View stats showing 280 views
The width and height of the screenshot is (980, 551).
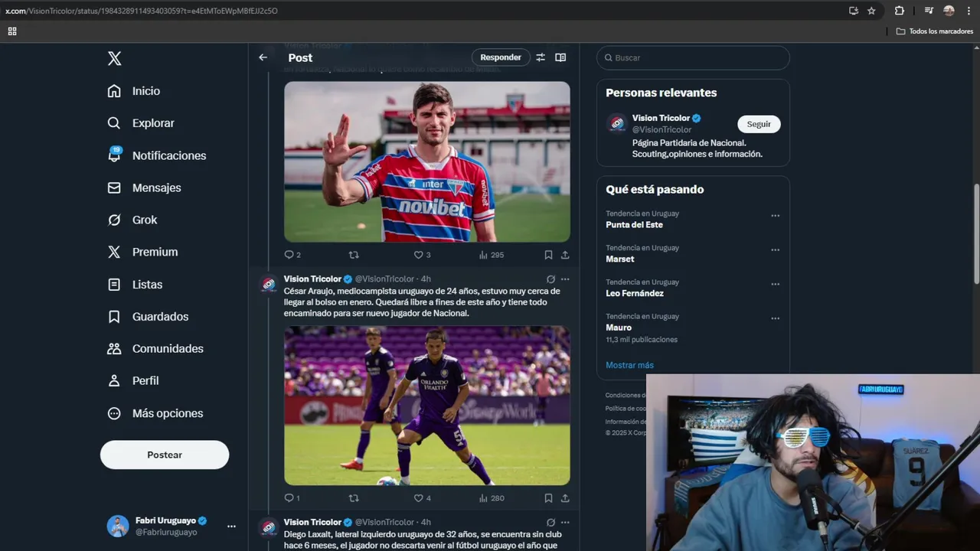(492, 498)
